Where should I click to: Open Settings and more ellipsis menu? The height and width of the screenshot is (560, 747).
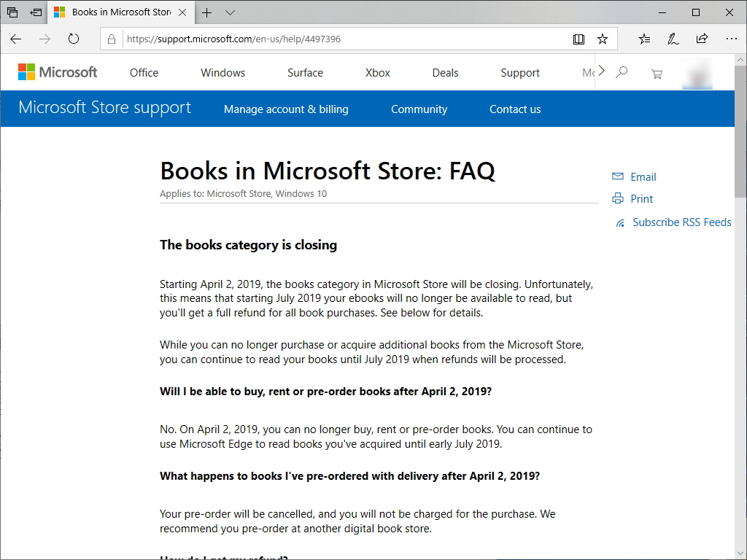(731, 39)
